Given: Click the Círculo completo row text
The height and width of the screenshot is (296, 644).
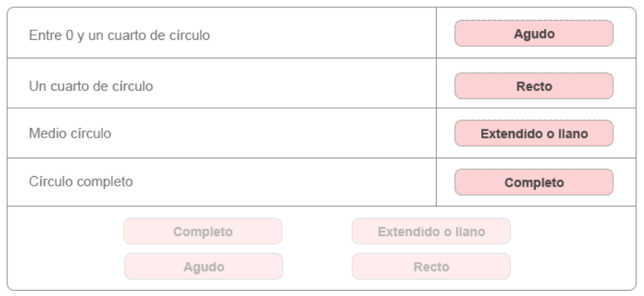Looking at the screenshot, I should click(81, 181).
